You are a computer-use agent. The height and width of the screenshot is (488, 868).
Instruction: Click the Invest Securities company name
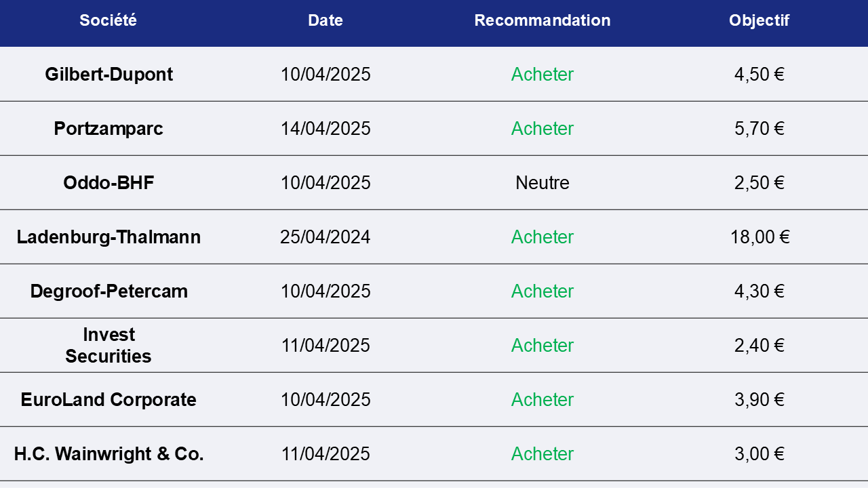[x=108, y=346]
